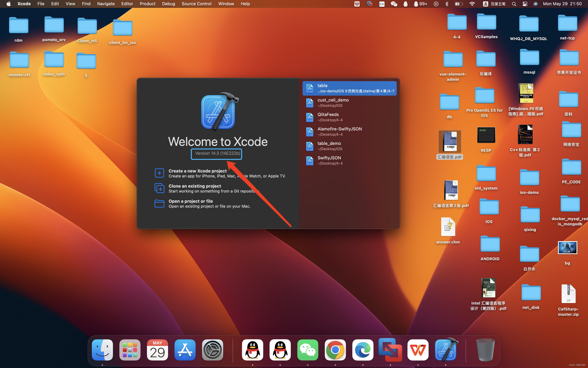Screen dimensions: 588x368
Task: Open System Settings from the Dock
Action: [x=212, y=350]
